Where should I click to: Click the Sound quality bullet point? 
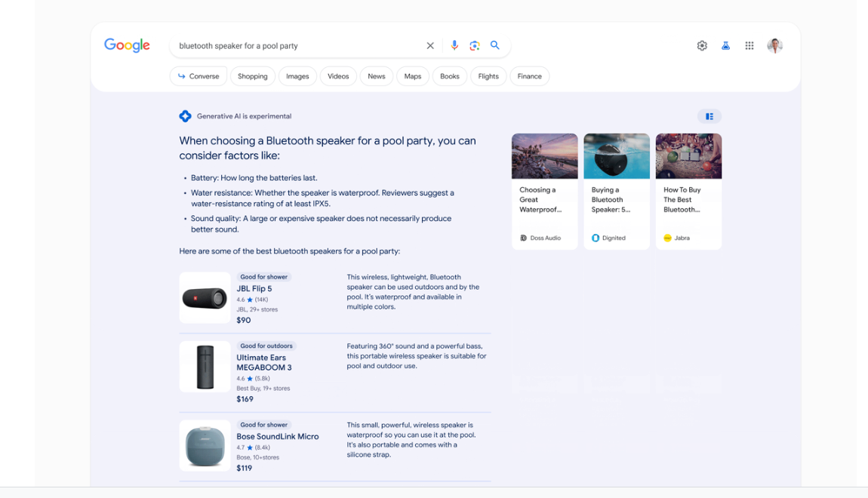(x=321, y=224)
